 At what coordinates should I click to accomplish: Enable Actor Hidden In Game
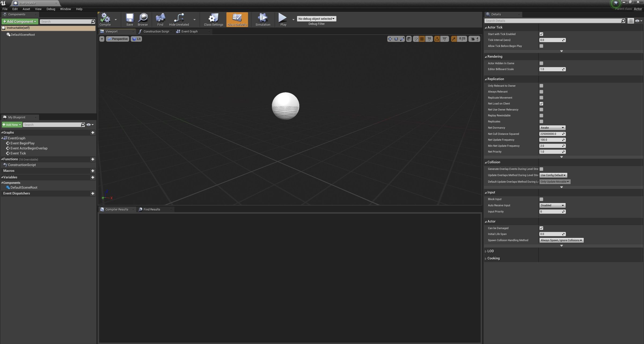click(541, 63)
